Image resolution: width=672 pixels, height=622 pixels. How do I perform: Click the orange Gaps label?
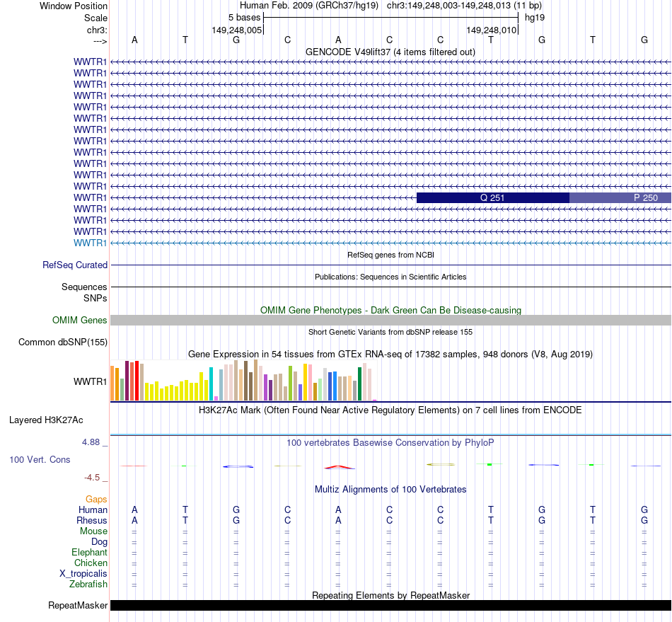pos(96,500)
